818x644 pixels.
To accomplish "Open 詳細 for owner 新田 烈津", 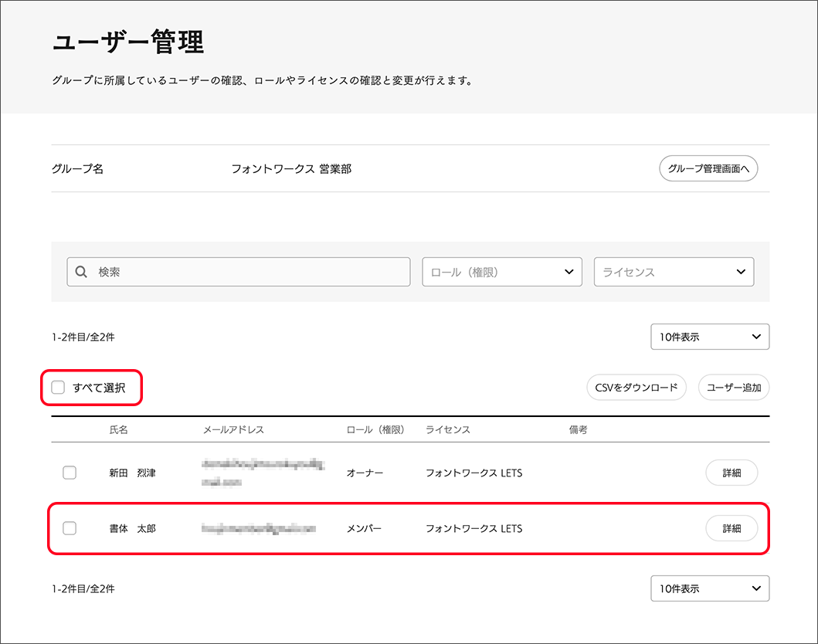I will pyautogui.click(x=731, y=473).
